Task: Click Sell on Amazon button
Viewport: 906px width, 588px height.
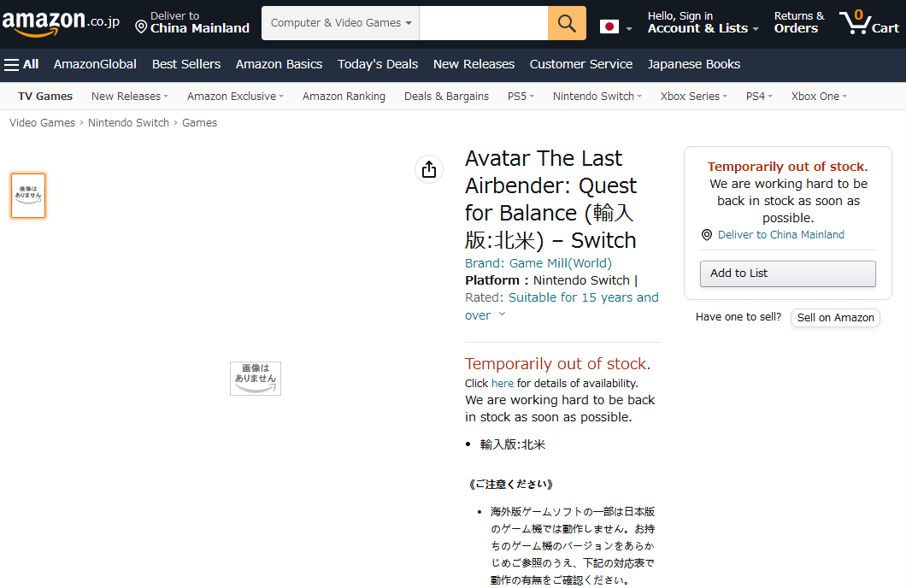Action: [x=835, y=318]
